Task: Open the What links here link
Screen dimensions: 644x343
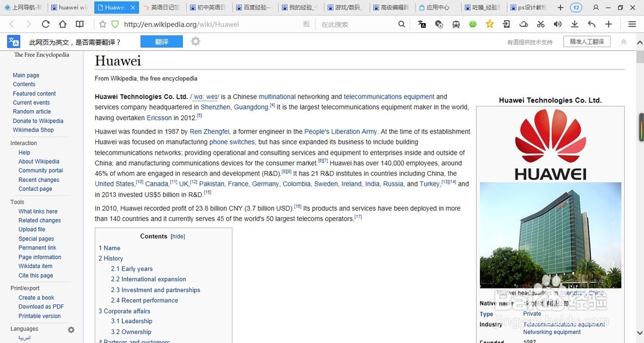Action: (x=38, y=211)
